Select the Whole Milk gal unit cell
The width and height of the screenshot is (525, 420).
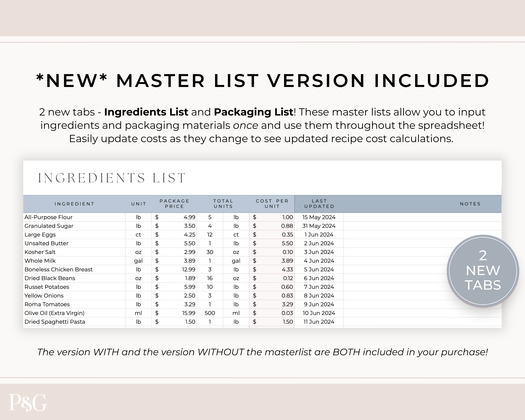[x=138, y=261]
